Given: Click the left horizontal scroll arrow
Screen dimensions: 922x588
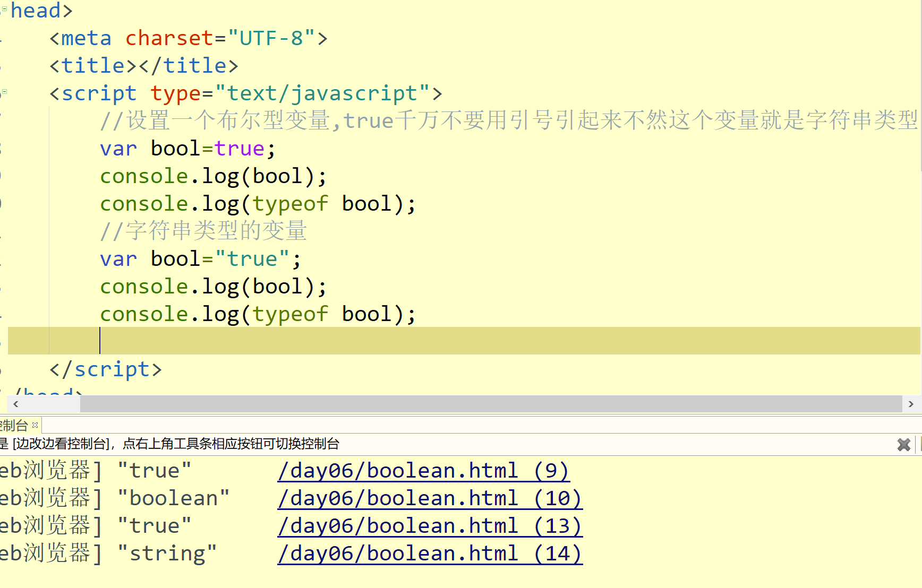Looking at the screenshot, I should [15, 404].
